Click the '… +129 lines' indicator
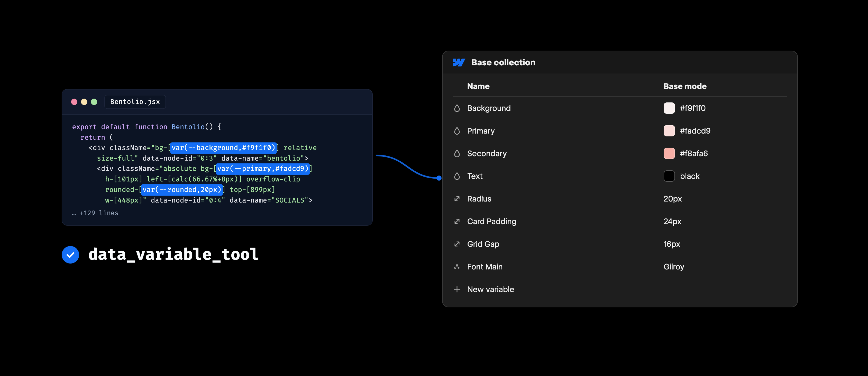Image resolution: width=868 pixels, height=376 pixels. 95,213
